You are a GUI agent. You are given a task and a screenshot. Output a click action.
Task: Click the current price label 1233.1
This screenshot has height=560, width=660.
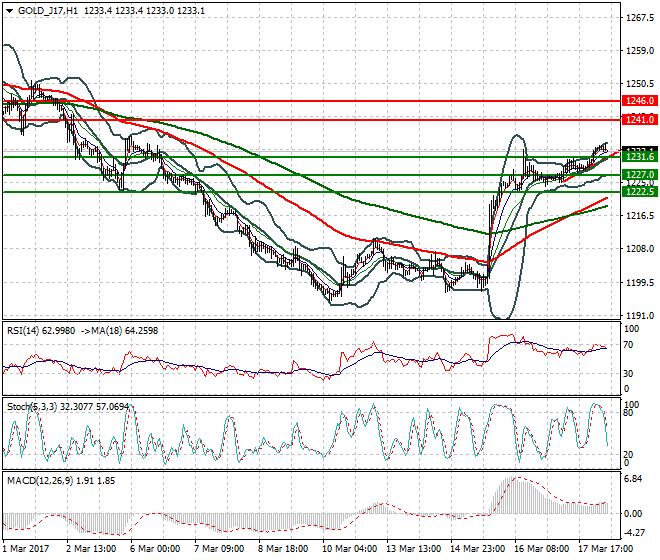(x=640, y=149)
